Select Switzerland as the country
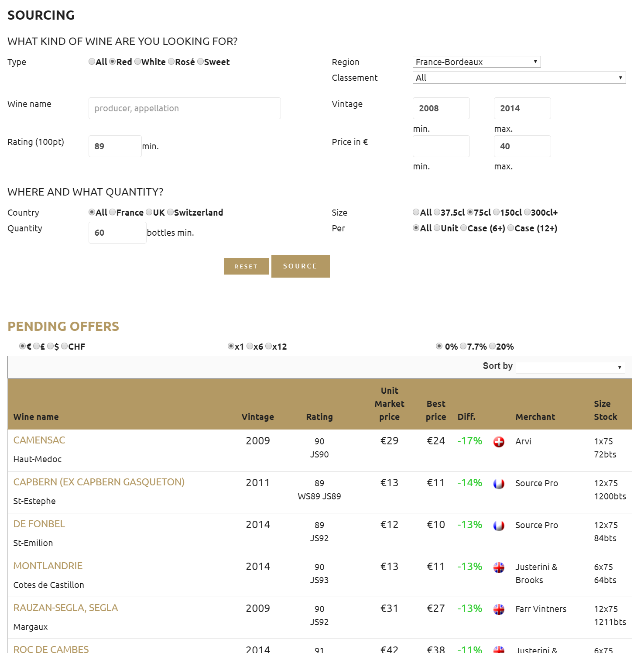The width and height of the screenshot is (644, 653). 170,212
